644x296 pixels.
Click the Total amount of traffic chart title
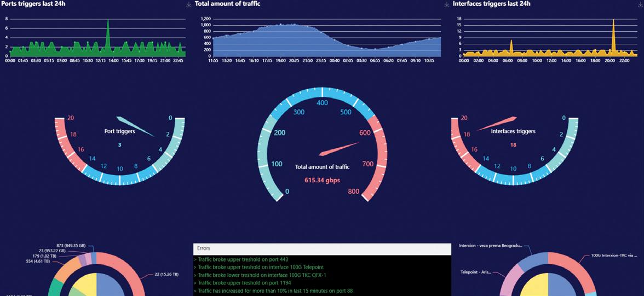coord(227,4)
